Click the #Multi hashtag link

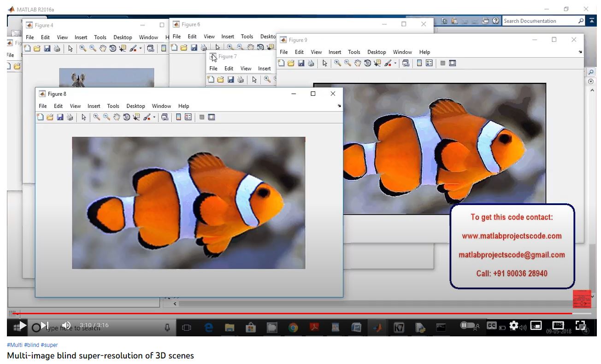(15, 345)
